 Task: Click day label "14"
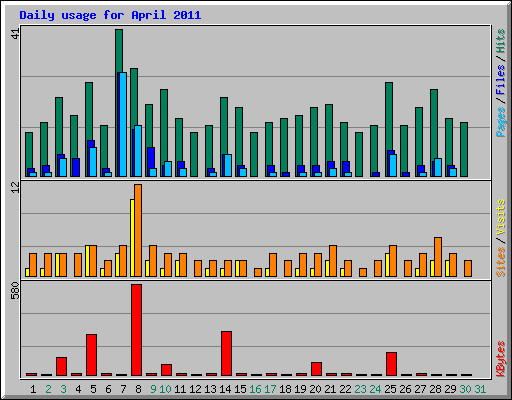point(225,389)
